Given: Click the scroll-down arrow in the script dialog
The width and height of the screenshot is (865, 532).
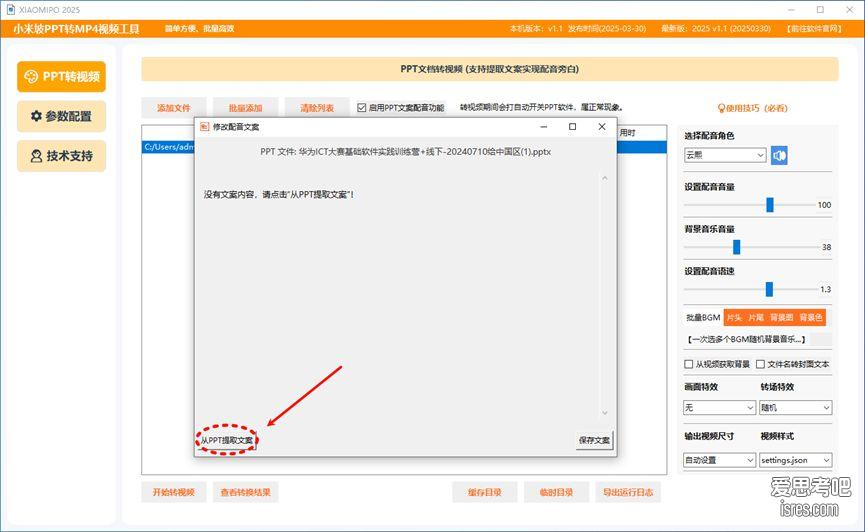Looking at the screenshot, I should 605,413.
